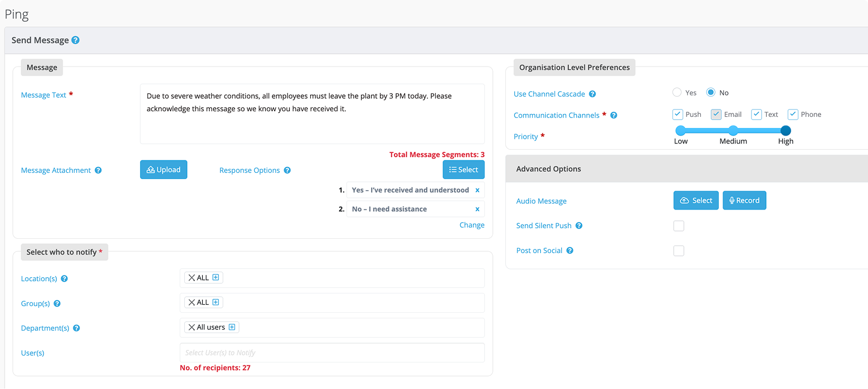Click help icon beside Use Channel Cascade

coord(592,94)
